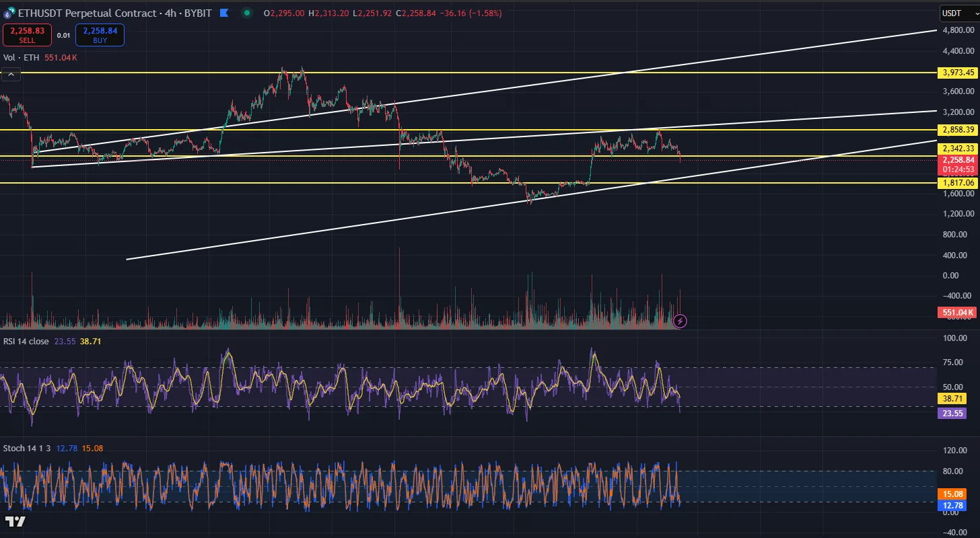Open the USDT currency dropdown
This screenshot has width=980, height=538.
pyautogui.click(x=960, y=13)
